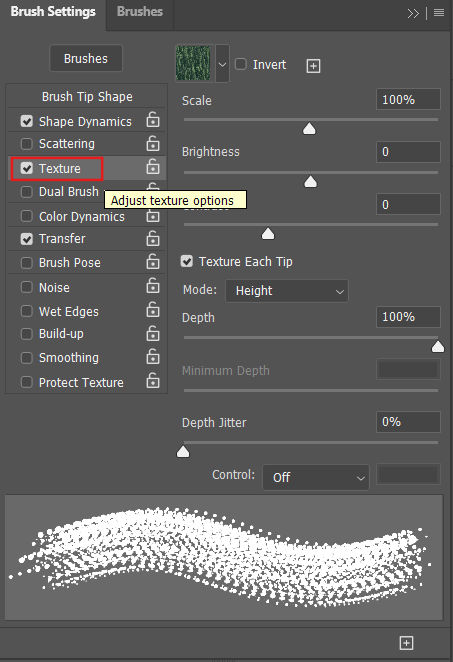Toggle the Scattering lock icon
The image size is (453, 662).
click(x=153, y=144)
